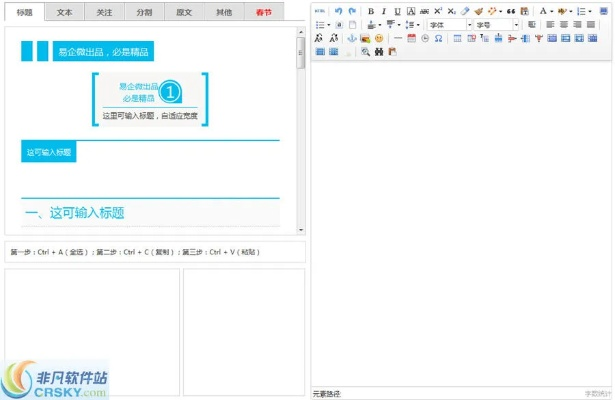Click the blockquote quotation marks icon
Screen dimensions: 615x400
510,11
